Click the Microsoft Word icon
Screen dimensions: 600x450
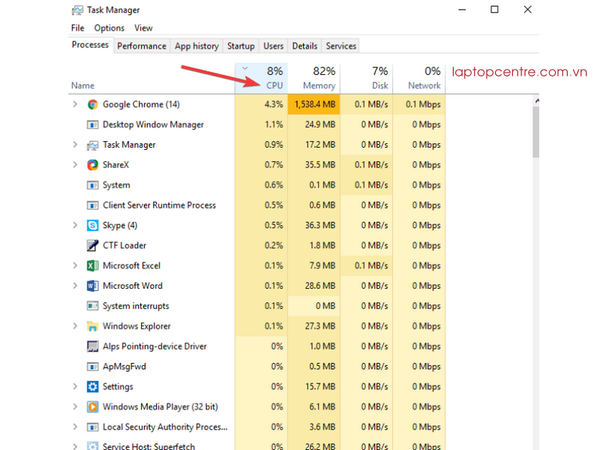click(x=93, y=286)
